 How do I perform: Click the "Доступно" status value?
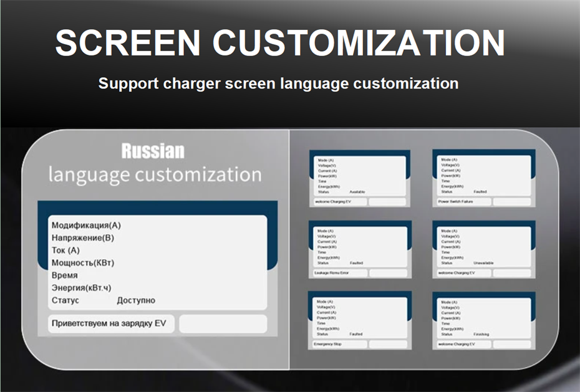coord(136,300)
